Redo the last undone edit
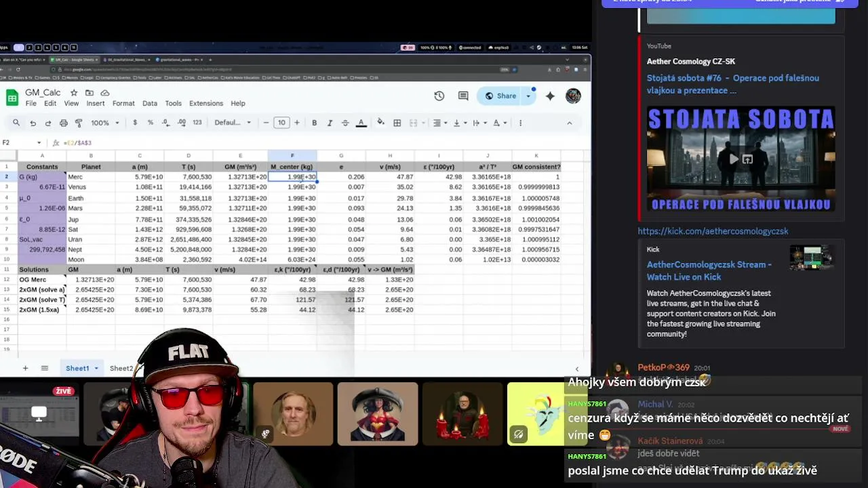This screenshot has width=868, height=488. tap(48, 123)
